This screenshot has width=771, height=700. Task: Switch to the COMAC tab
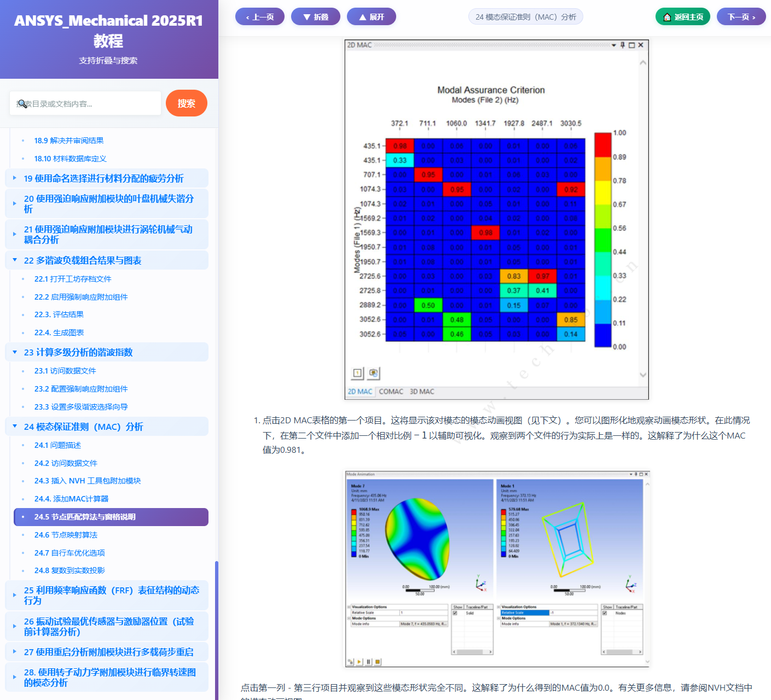[x=391, y=392]
